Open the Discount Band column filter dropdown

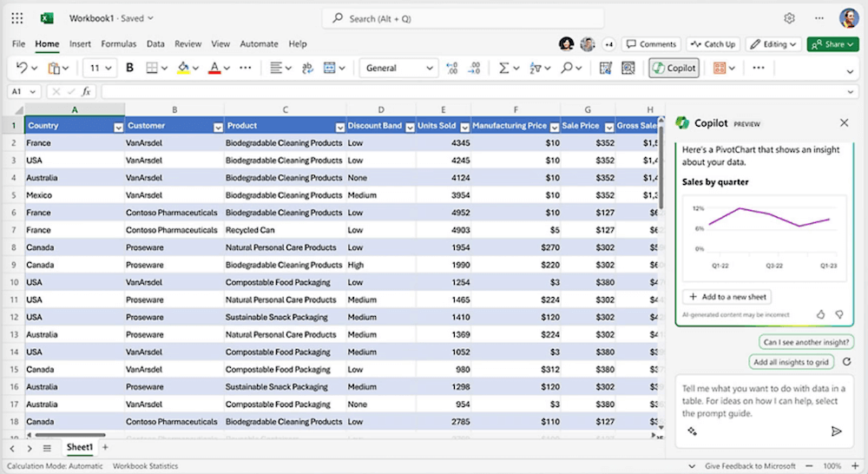coord(409,126)
